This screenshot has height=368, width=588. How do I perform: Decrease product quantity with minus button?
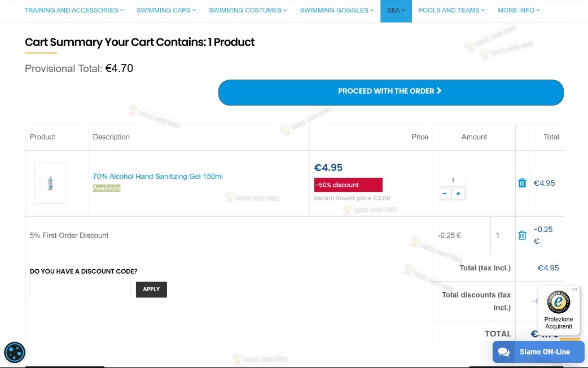445,194
